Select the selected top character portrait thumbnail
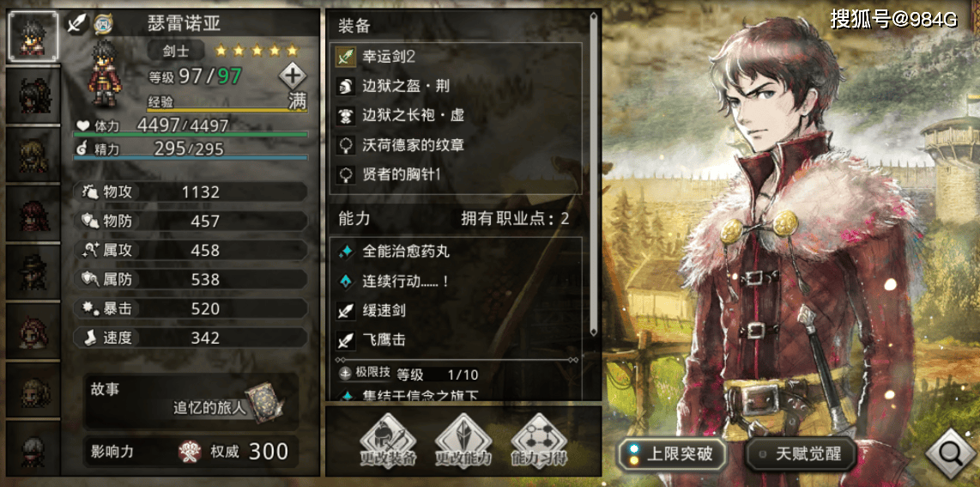Viewport: 980px width, 487px height. click(x=33, y=36)
